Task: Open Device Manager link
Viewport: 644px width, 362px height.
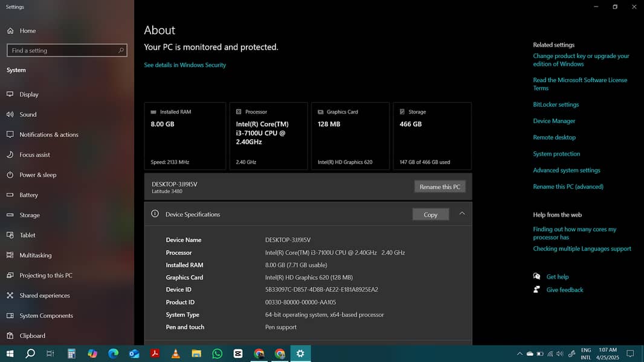Action: click(554, 121)
